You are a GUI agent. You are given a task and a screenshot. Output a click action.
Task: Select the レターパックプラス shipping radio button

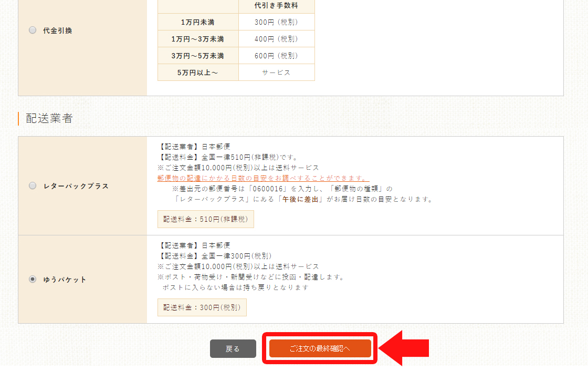[x=33, y=185]
